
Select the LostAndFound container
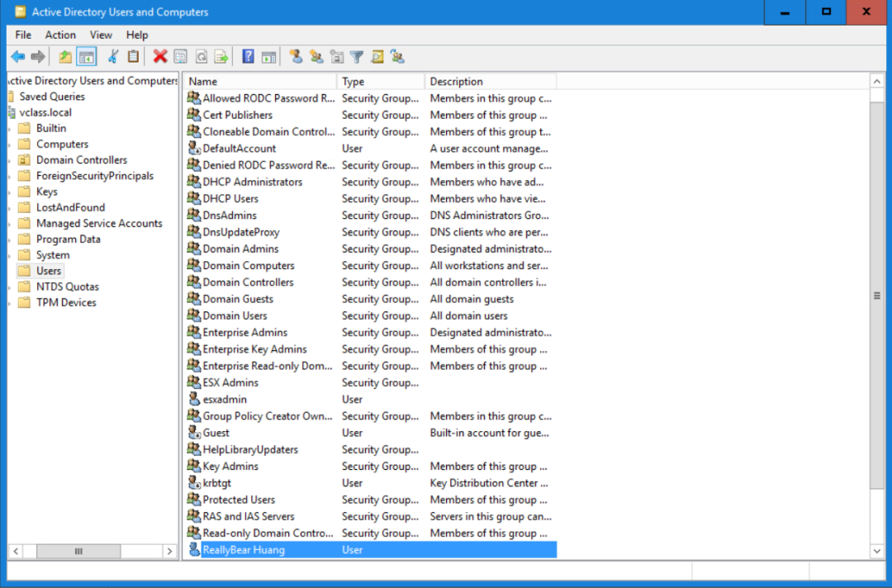(x=70, y=207)
